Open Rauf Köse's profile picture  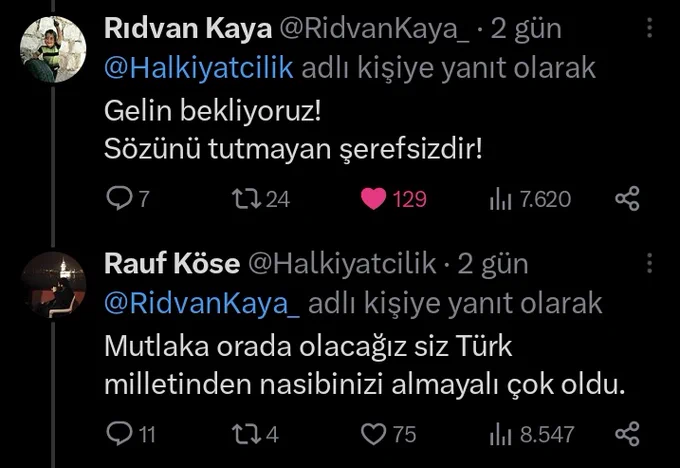[x=53, y=285]
